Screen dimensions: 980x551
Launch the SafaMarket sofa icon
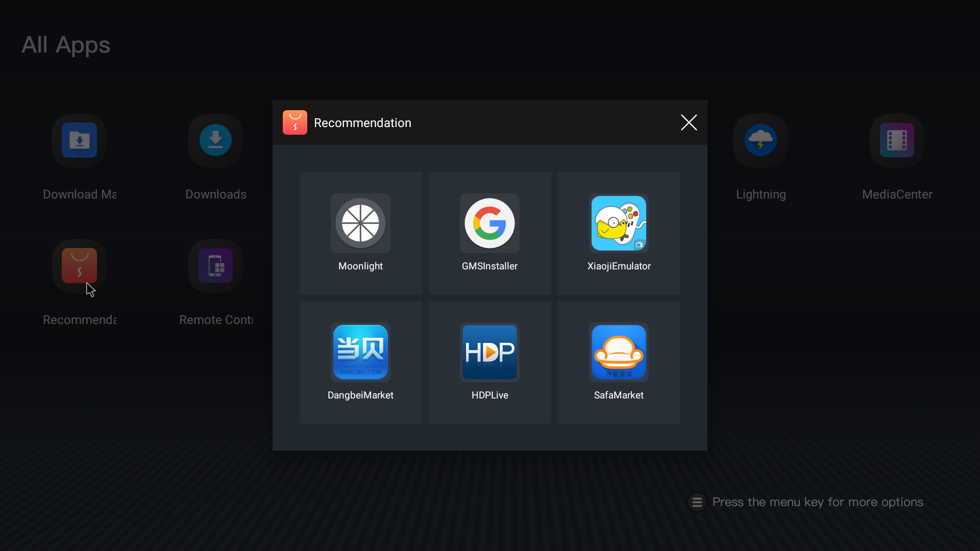click(619, 352)
